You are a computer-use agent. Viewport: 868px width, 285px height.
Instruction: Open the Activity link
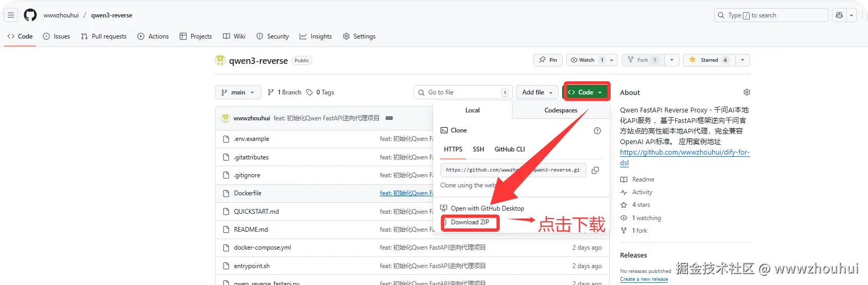pos(637,192)
